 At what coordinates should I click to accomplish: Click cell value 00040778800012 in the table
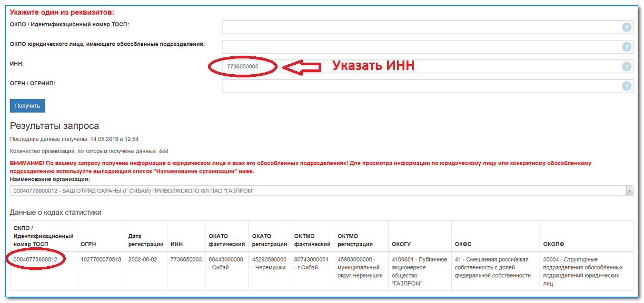tap(35, 259)
